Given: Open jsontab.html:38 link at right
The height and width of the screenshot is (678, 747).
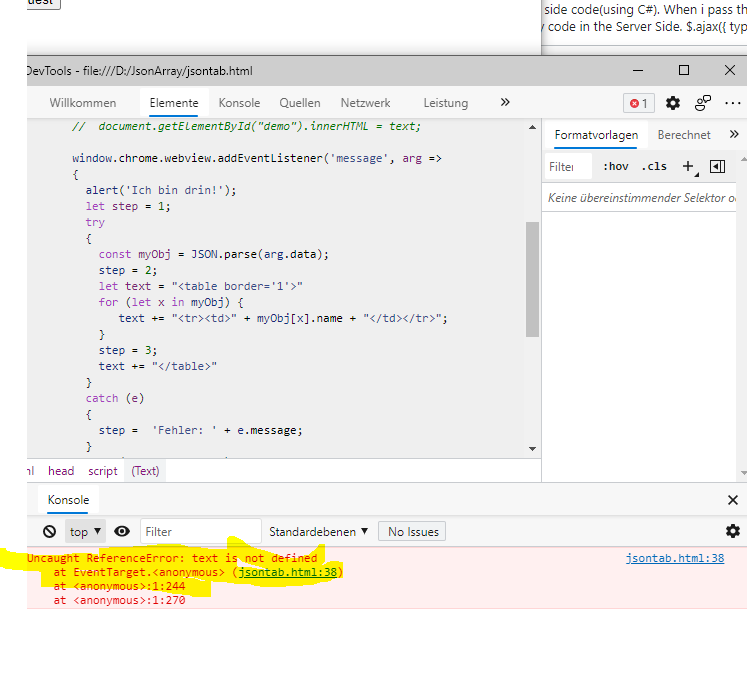Looking at the screenshot, I should [675, 558].
